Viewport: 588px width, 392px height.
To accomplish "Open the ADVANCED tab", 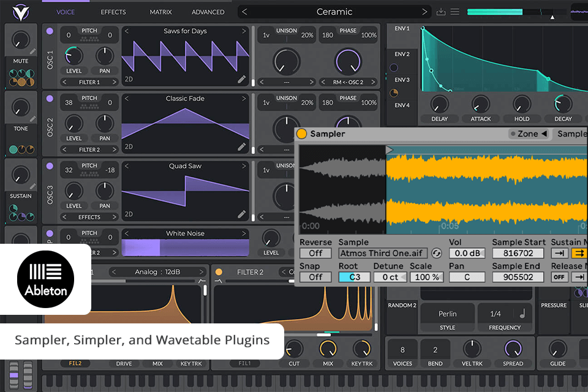I will pyautogui.click(x=208, y=12).
